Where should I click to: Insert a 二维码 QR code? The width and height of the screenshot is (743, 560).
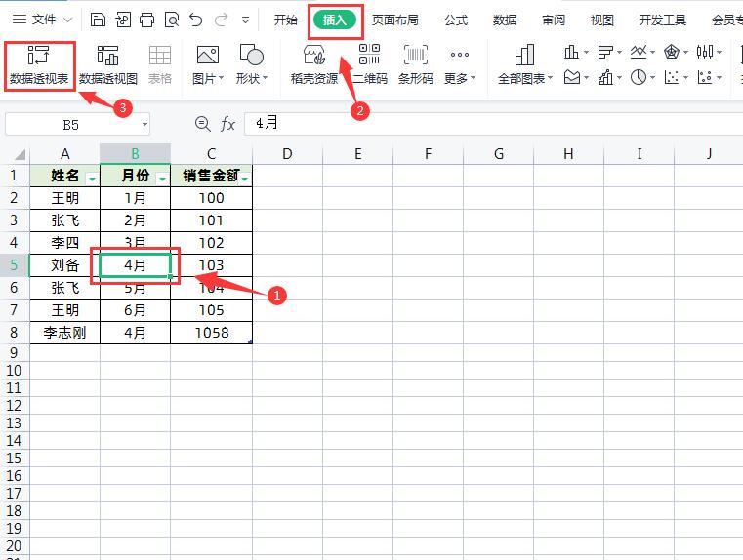[370, 65]
